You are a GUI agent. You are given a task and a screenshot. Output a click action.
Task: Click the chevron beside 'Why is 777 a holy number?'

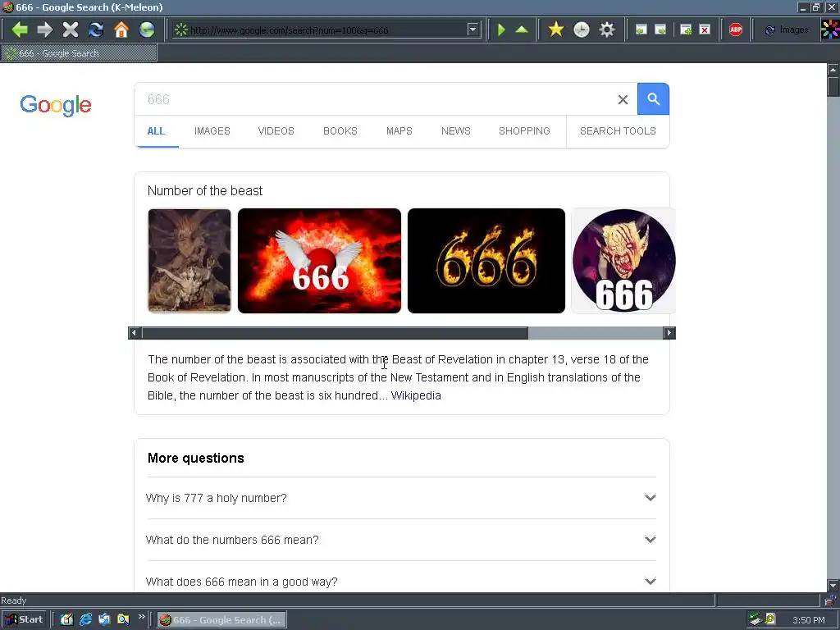[651, 498]
